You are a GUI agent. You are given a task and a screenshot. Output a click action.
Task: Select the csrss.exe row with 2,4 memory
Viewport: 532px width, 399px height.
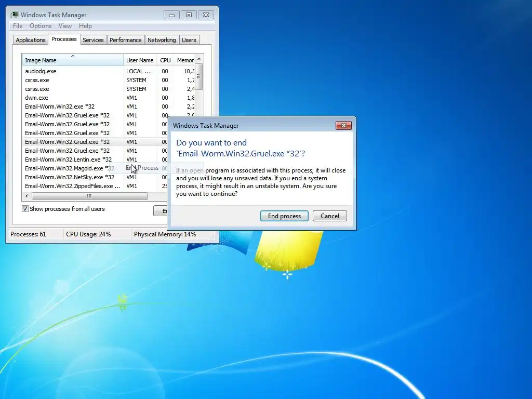point(109,89)
